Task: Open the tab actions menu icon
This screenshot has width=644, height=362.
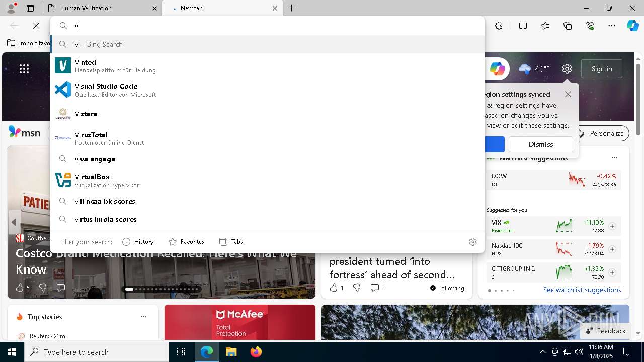Action: pos(30,8)
